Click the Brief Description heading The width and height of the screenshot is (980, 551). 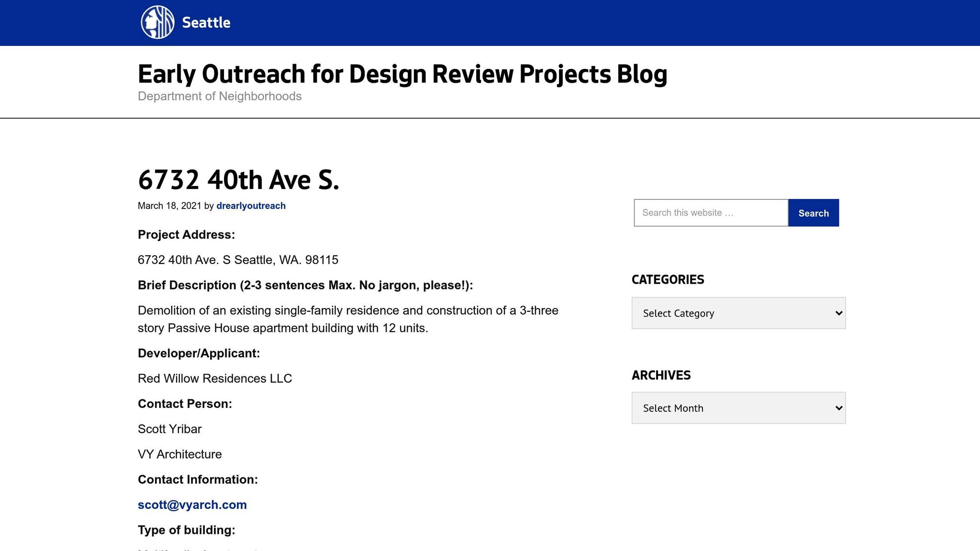(x=305, y=285)
